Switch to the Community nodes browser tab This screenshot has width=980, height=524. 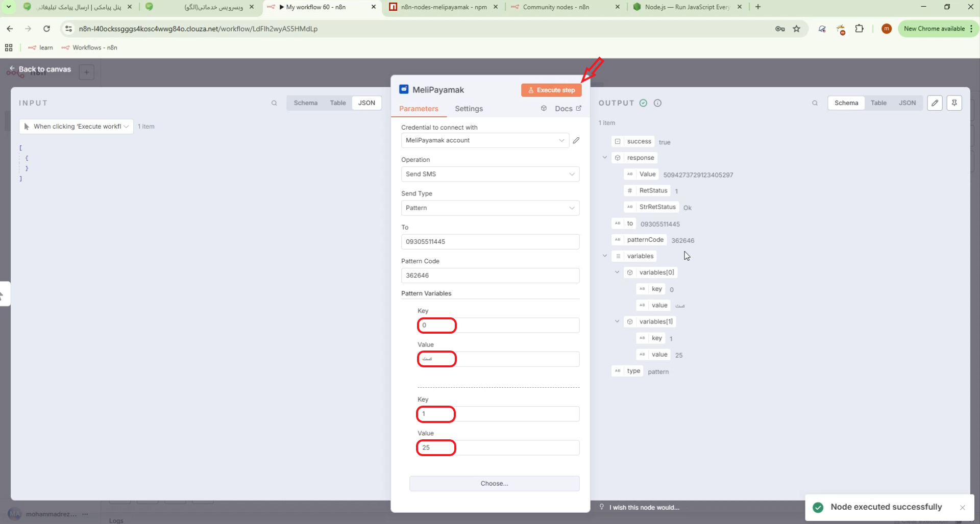pyautogui.click(x=556, y=7)
